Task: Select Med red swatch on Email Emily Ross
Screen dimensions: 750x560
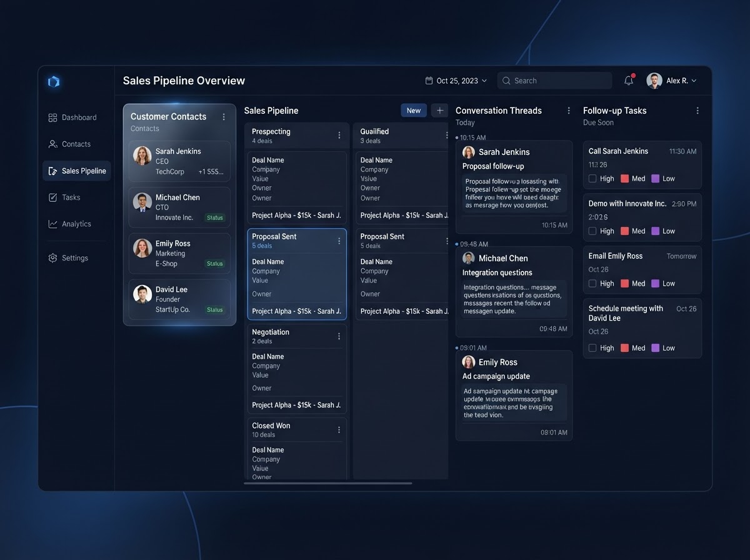Action: pyautogui.click(x=624, y=284)
